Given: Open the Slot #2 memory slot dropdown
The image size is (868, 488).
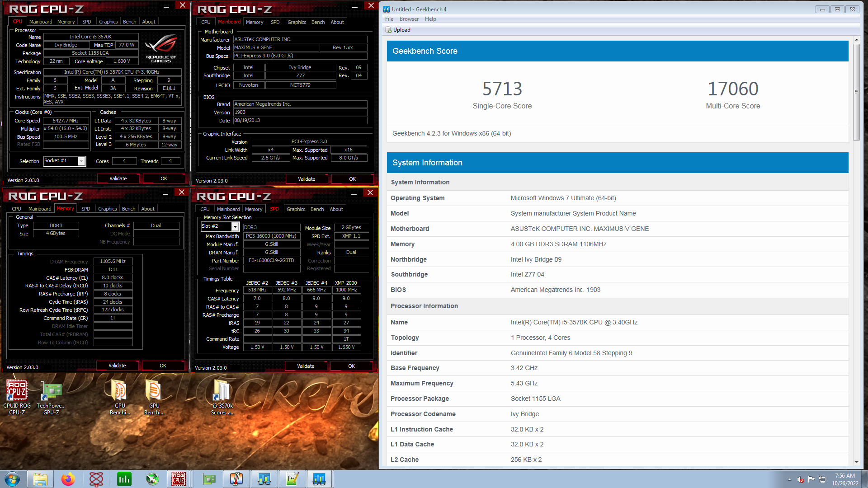Looking at the screenshot, I should pyautogui.click(x=235, y=226).
